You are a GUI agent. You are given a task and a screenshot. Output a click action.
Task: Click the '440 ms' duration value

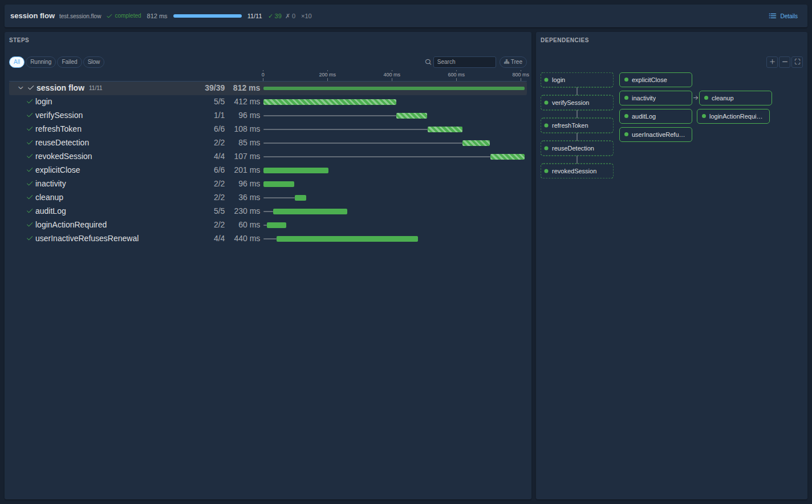(x=247, y=238)
